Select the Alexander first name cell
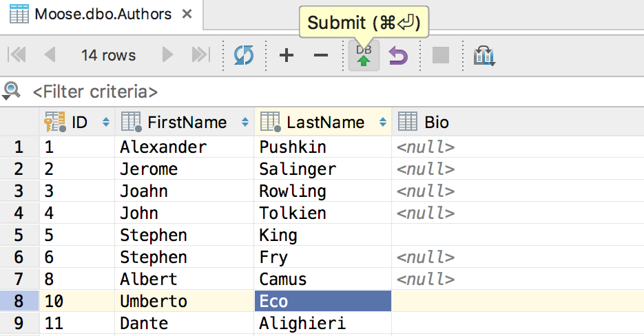Screen dimensions: 644x336 click(x=185, y=147)
